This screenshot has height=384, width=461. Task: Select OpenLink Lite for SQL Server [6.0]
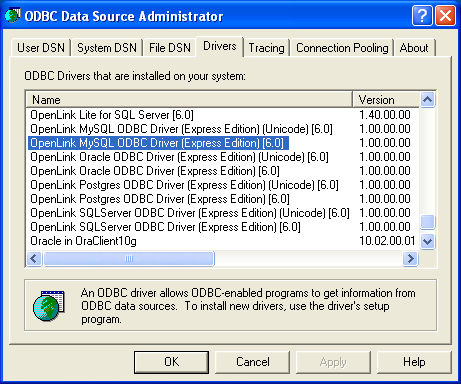click(x=112, y=115)
